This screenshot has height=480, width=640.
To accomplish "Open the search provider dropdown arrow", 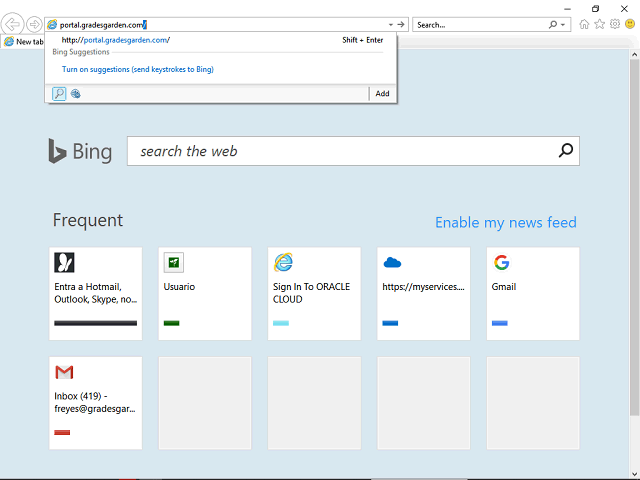I will (563, 25).
